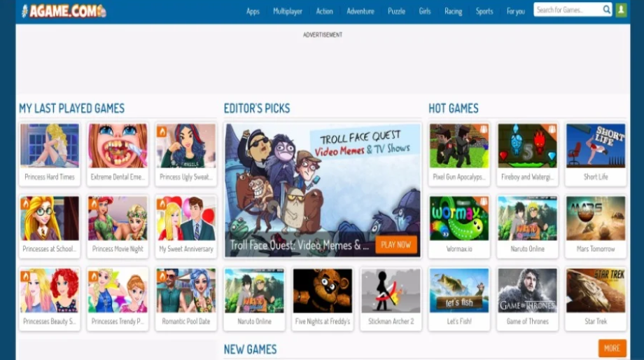Click corner badge on Wormax.io thumbnail
The image size is (644, 360).
point(483,202)
